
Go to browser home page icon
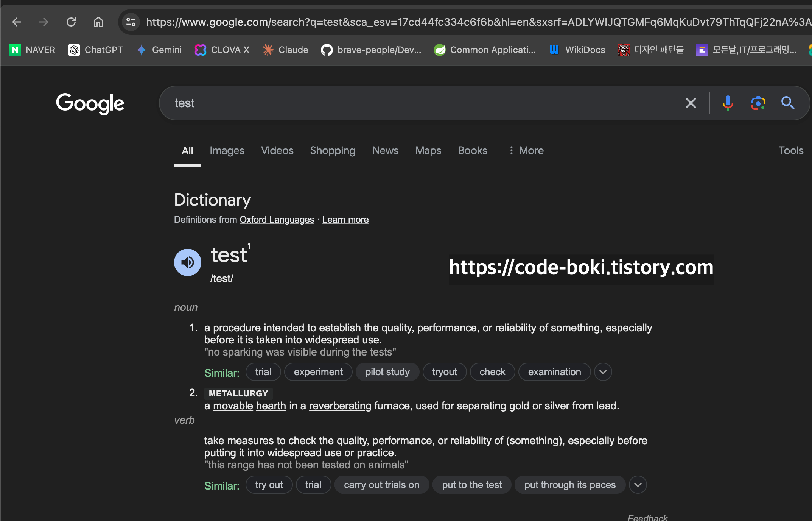click(x=98, y=22)
